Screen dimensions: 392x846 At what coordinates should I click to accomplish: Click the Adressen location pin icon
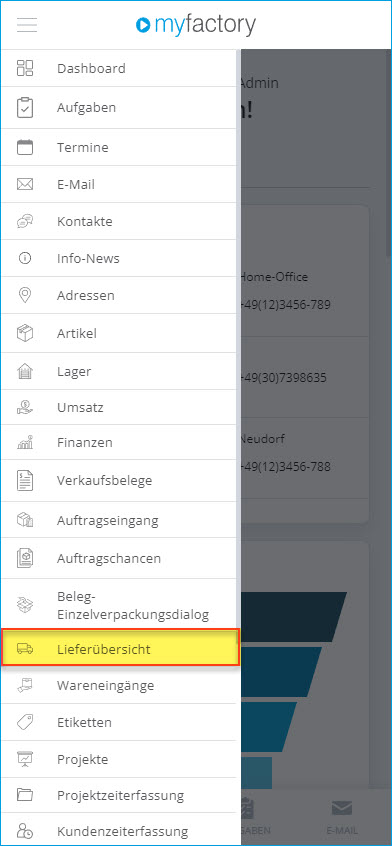[25, 295]
